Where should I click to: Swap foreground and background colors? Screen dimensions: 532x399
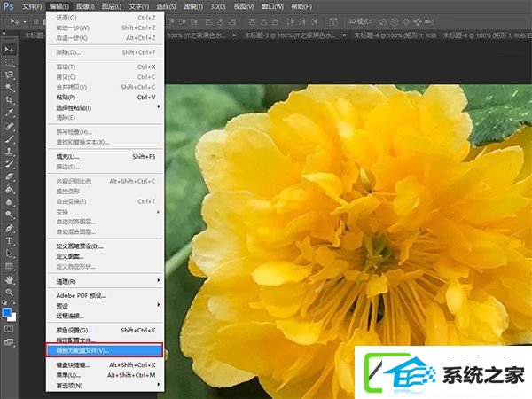[13, 302]
